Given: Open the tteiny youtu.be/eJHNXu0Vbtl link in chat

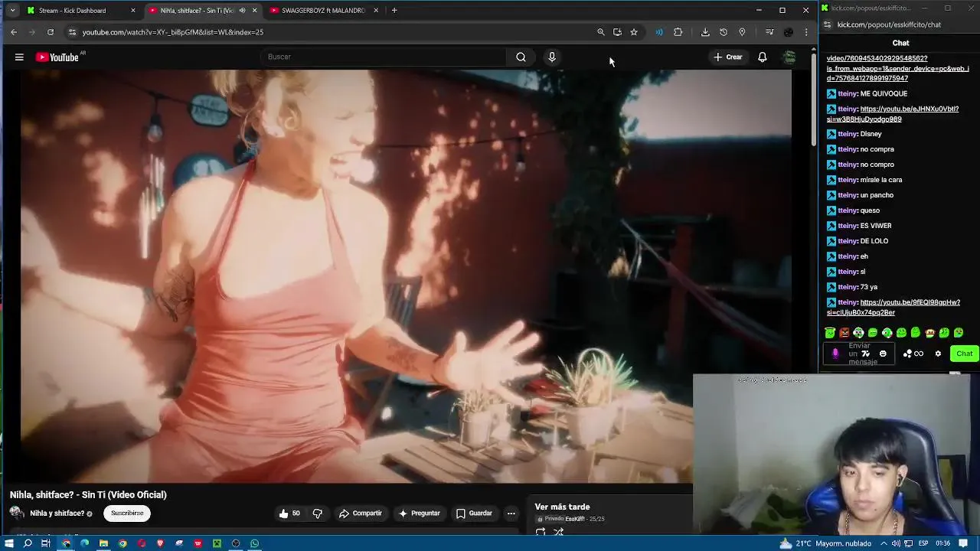Looking at the screenshot, I should 893,114.
